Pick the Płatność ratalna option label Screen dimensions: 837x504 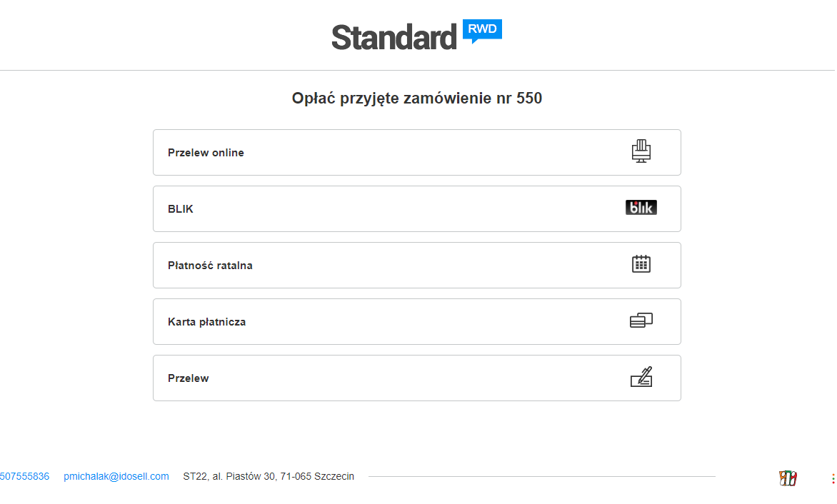(x=210, y=266)
